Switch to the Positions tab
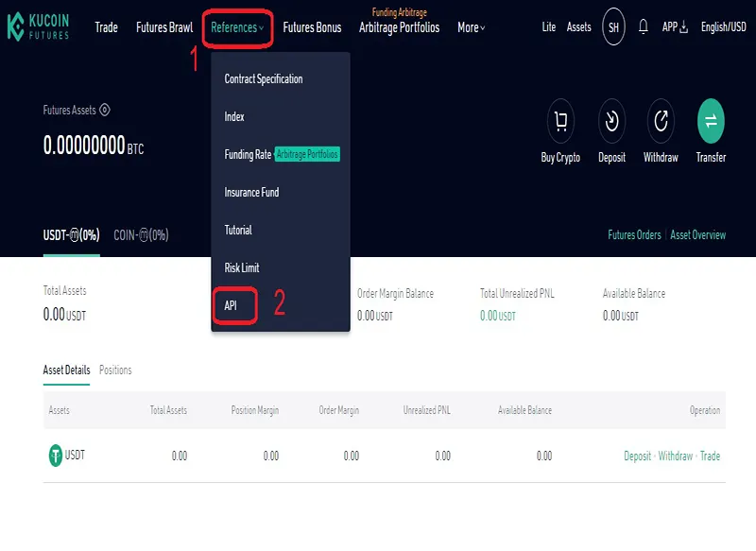 click(x=116, y=370)
